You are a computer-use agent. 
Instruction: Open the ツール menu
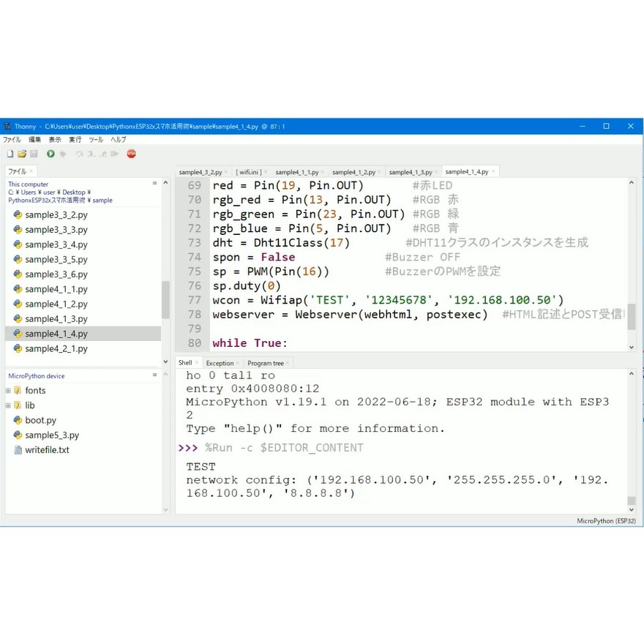point(96,140)
